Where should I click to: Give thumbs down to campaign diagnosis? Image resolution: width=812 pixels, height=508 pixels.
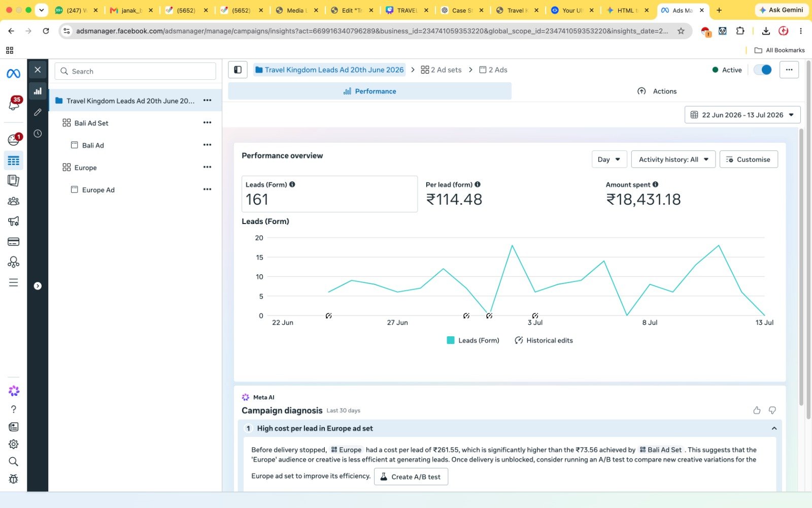click(772, 410)
